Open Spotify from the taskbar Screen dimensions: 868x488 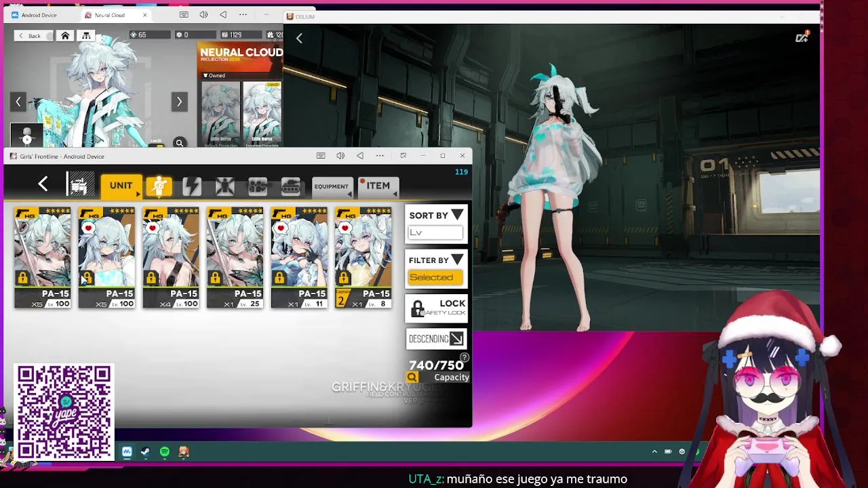coord(165,451)
